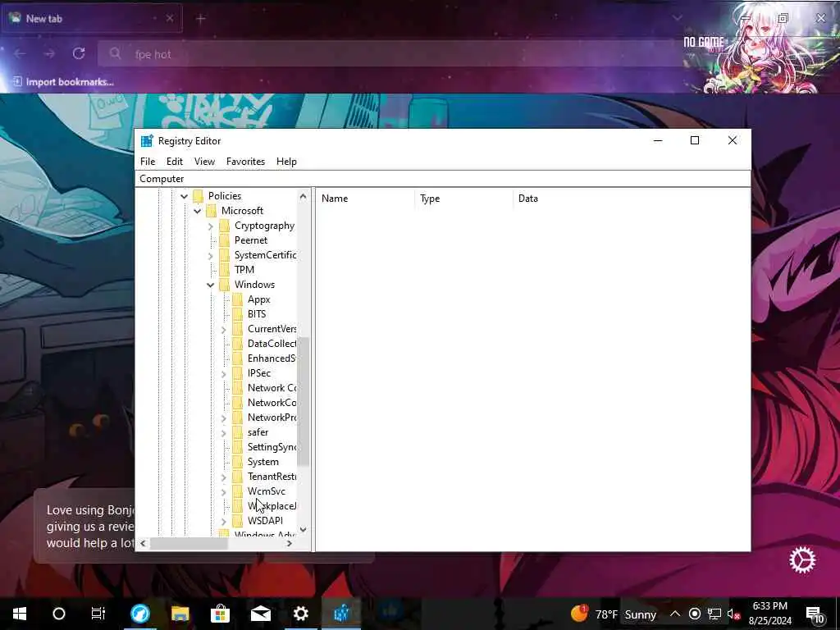Select the System folder icon

point(238,461)
